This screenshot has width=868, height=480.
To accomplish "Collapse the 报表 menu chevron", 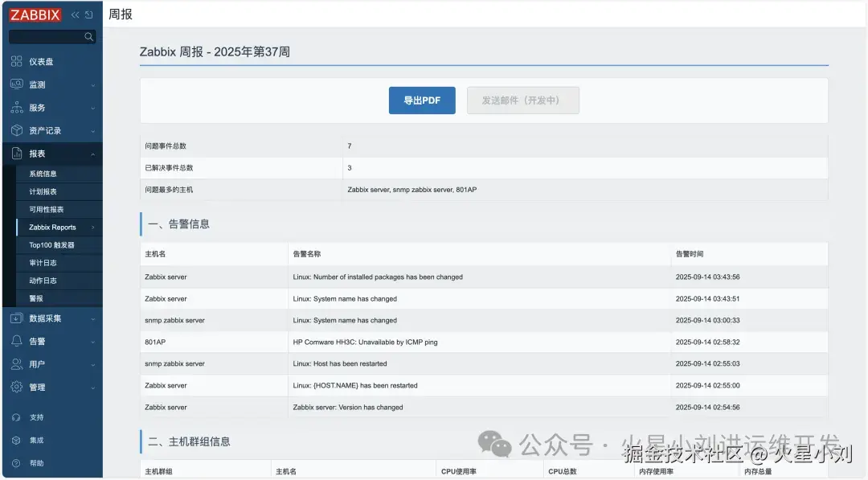I will (x=93, y=154).
